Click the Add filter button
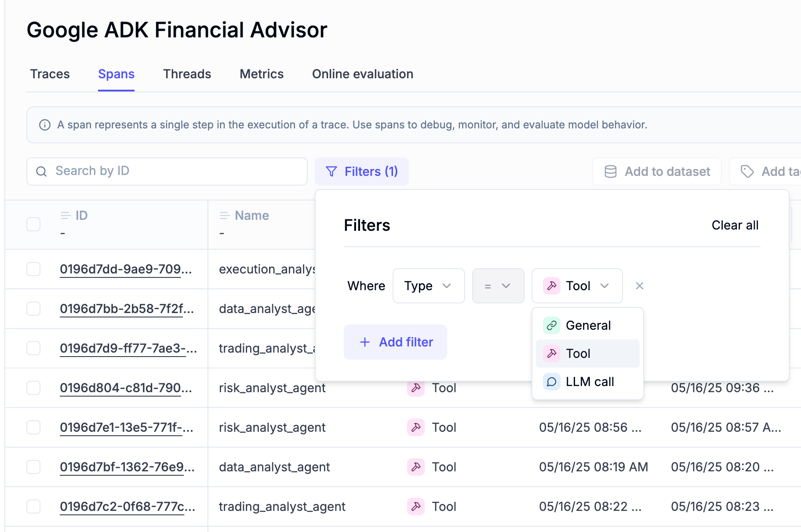 [395, 342]
